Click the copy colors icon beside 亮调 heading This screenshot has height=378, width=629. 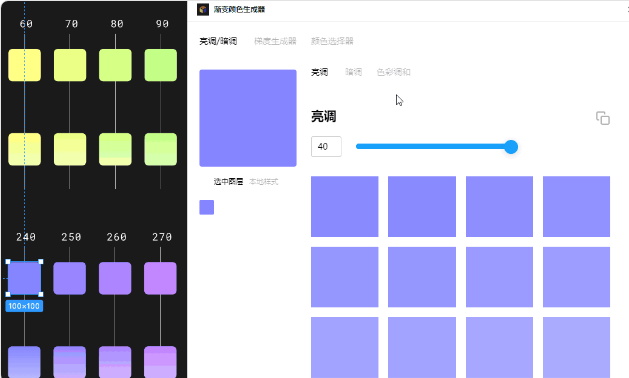tap(603, 118)
